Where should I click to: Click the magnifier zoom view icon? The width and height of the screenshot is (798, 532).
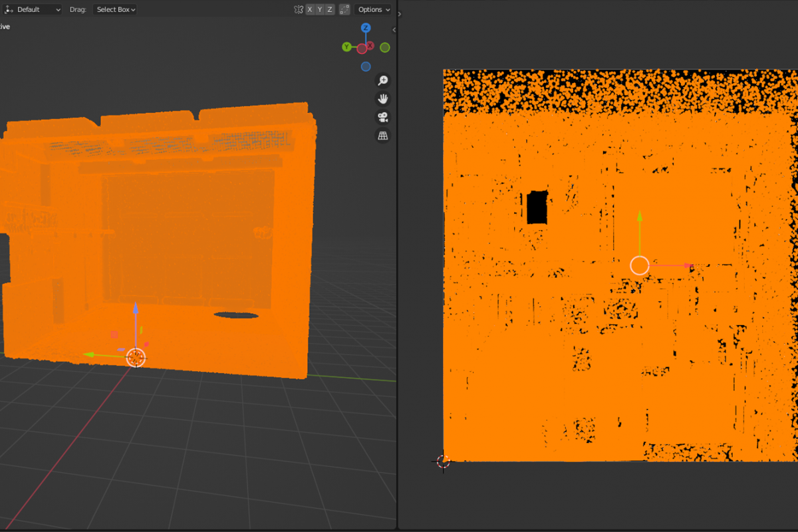(383, 80)
